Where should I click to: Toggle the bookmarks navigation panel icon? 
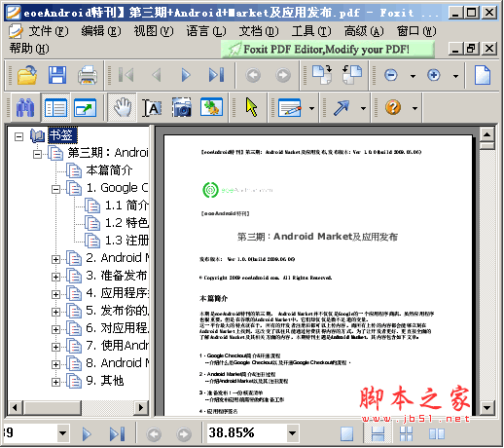click(x=55, y=108)
